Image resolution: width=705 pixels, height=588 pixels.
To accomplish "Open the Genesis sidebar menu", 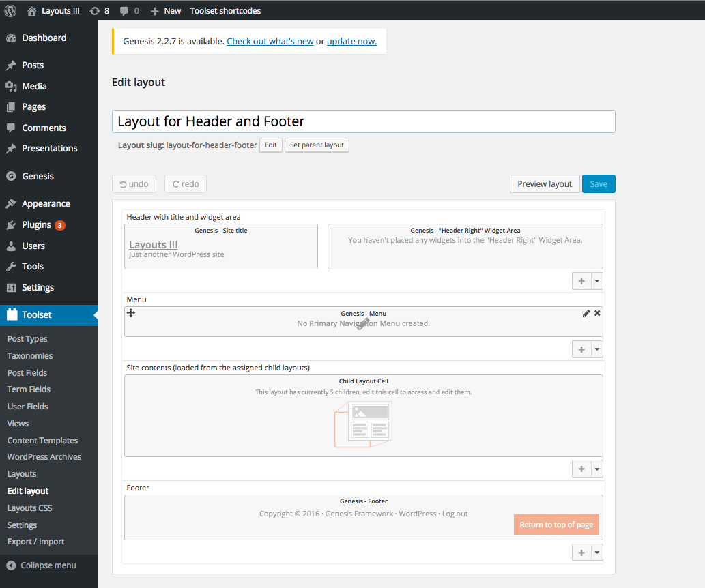I will pyautogui.click(x=49, y=176).
